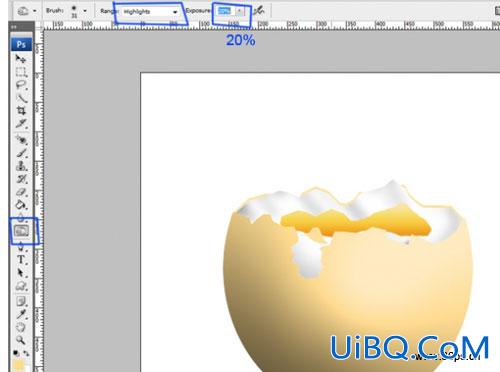Viewport: 500px width, 372px height.
Task: Open the Brush preset picker arrow
Action: tap(85, 11)
